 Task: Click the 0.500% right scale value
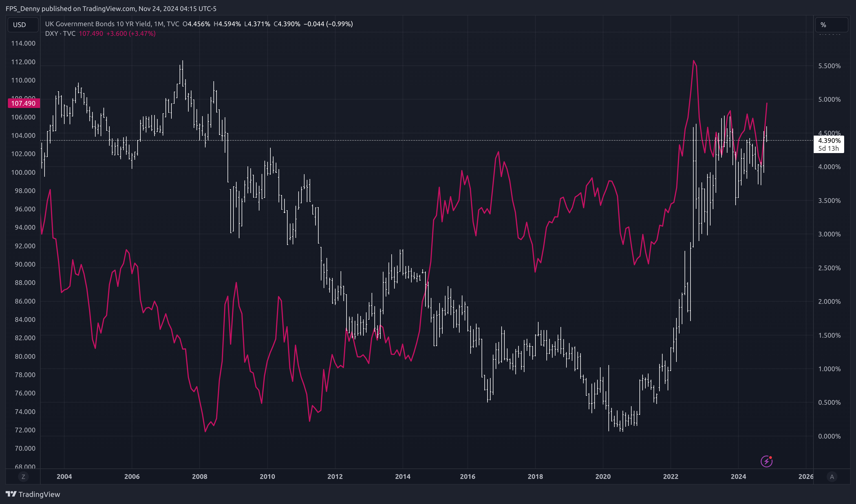829,403
